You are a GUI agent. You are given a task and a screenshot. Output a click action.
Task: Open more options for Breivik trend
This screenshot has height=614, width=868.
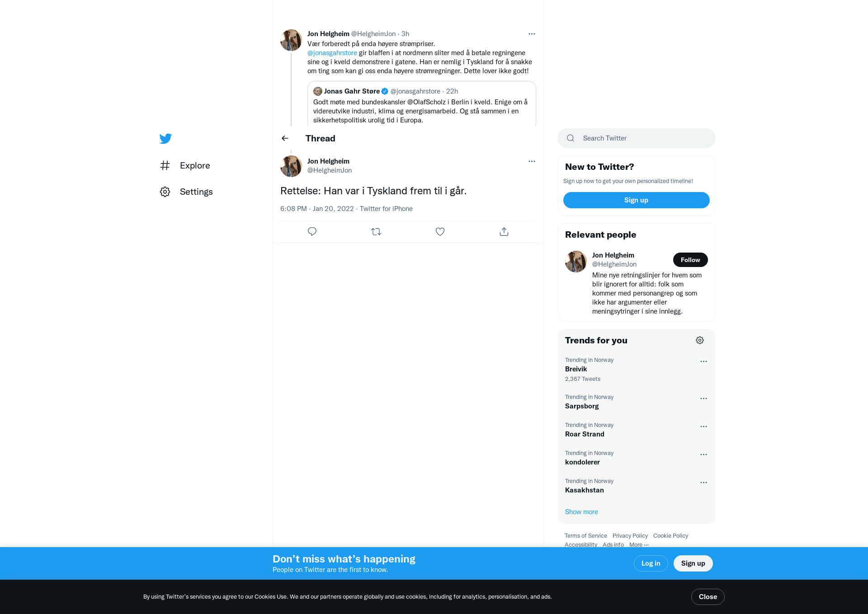703,361
